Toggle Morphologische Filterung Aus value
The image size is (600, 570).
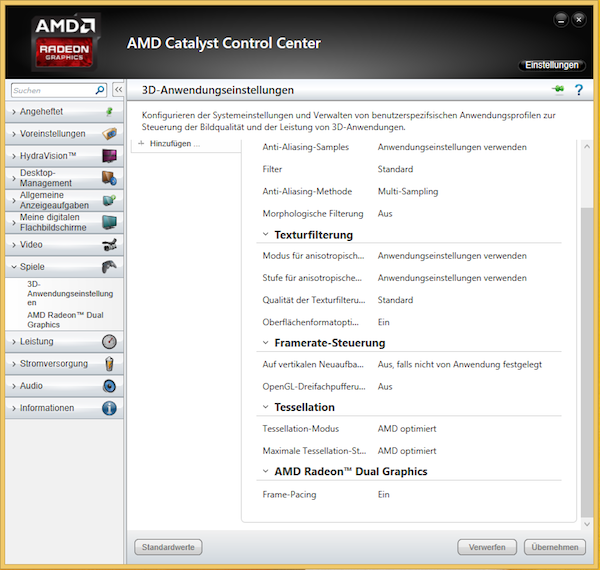[x=385, y=213]
